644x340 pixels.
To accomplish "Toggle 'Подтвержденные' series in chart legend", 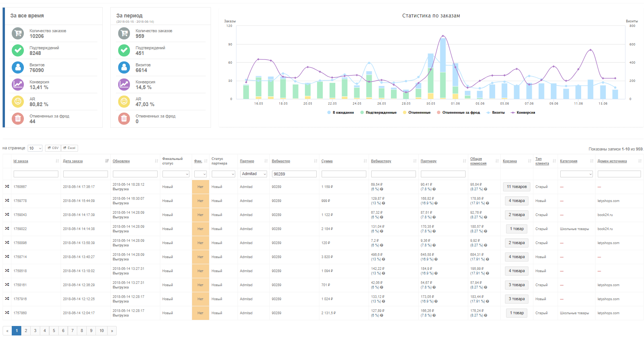I will 378,113.
